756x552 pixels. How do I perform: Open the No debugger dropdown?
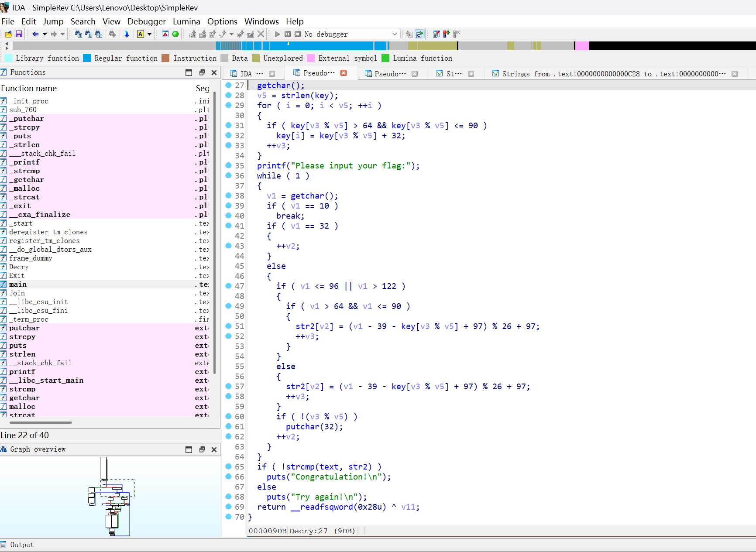click(x=395, y=34)
